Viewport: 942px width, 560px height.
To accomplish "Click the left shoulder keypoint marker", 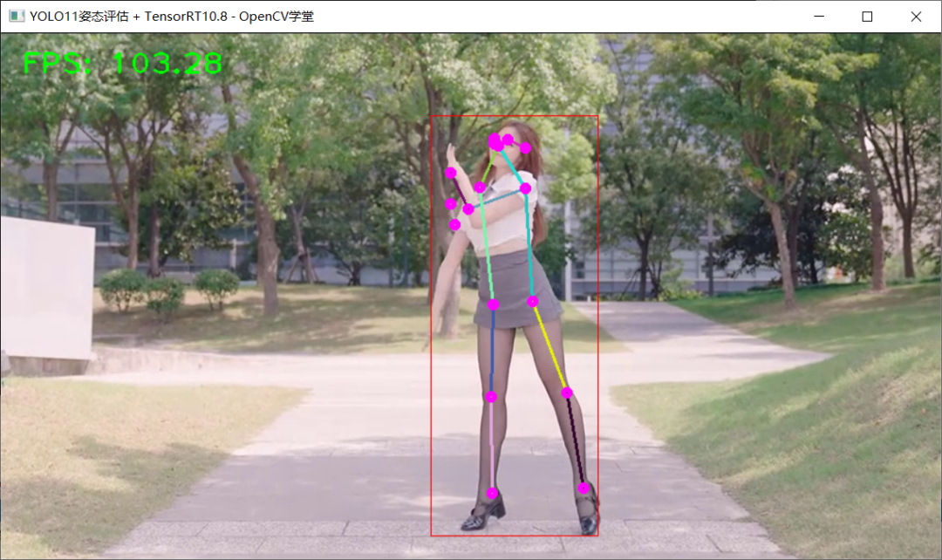I will [525, 188].
